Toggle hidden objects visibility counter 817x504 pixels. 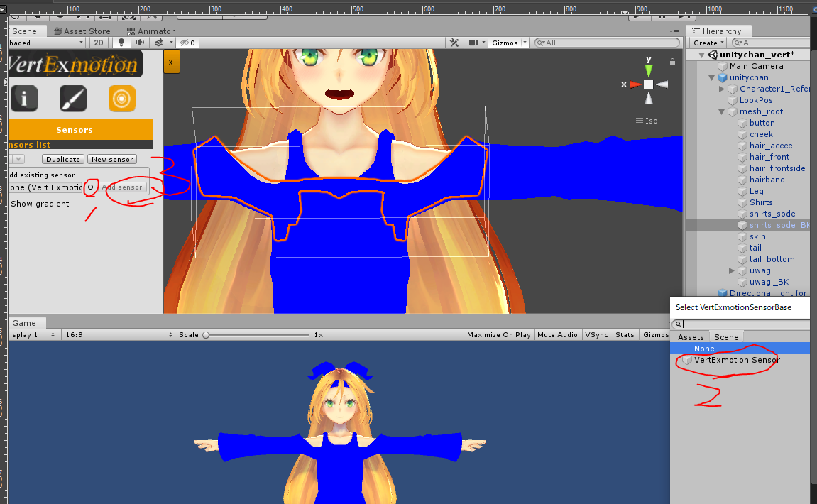coord(187,43)
